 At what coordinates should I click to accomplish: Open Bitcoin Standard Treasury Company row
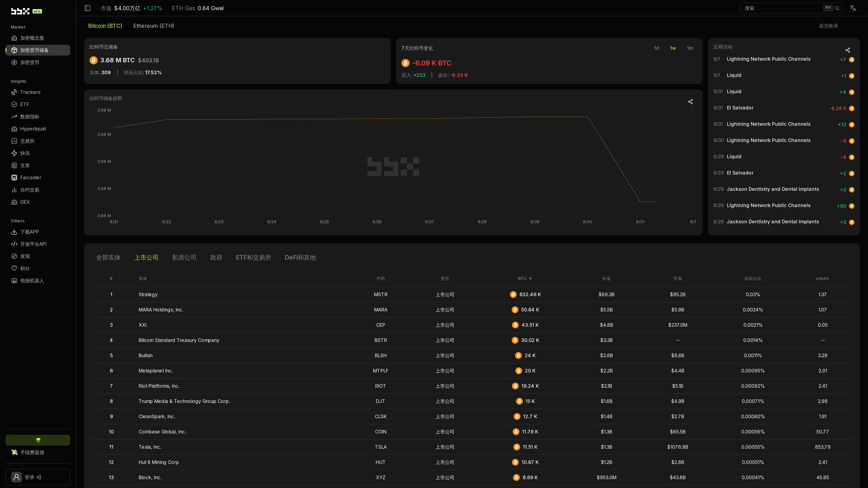tap(472, 340)
